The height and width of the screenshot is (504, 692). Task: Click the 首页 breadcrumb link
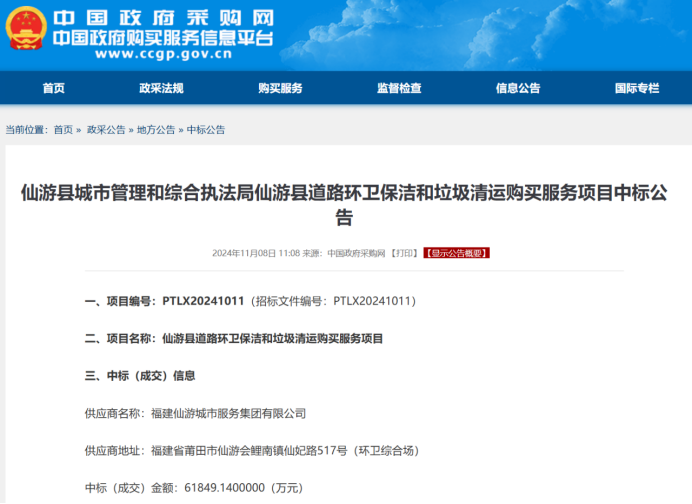pos(63,130)
